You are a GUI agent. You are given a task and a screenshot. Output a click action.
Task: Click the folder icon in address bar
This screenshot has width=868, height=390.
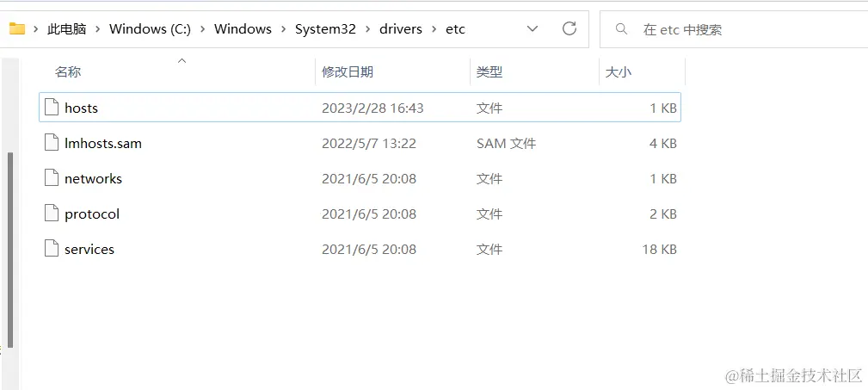click(17, 28)
